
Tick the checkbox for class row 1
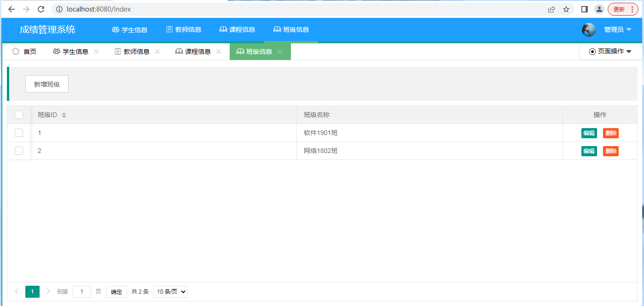19,133
